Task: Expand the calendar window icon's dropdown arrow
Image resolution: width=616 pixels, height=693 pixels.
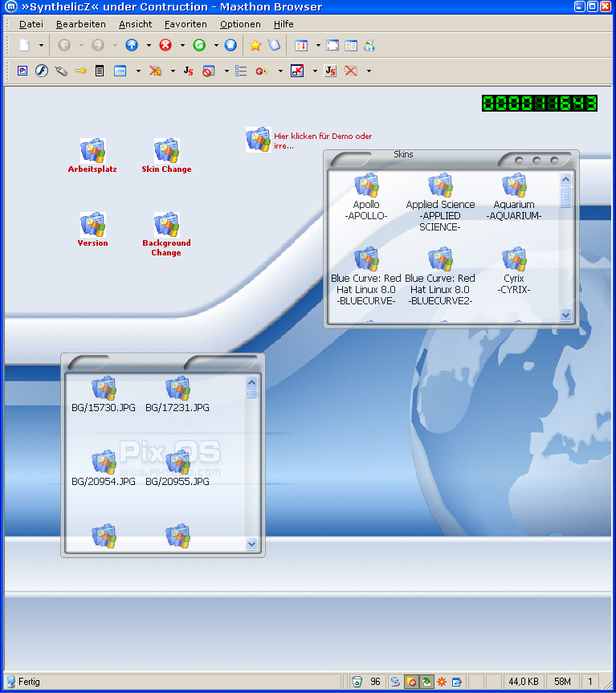Action: point(138,71)
